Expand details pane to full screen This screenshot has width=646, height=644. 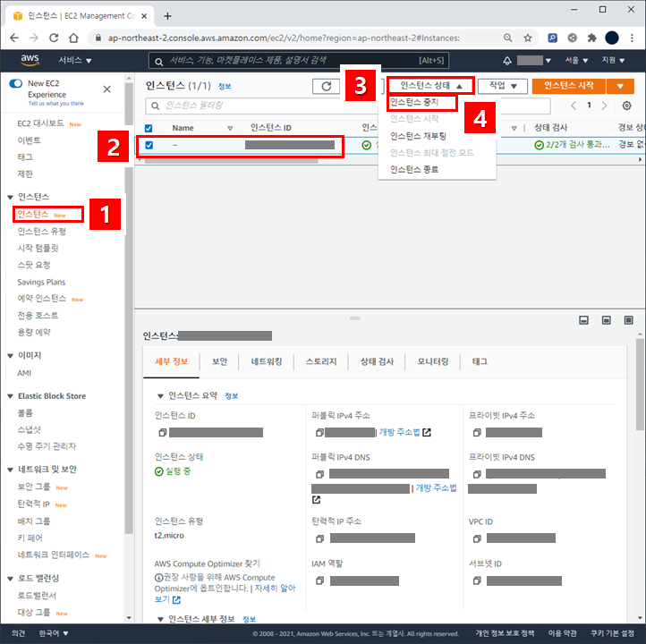[629, 320]
